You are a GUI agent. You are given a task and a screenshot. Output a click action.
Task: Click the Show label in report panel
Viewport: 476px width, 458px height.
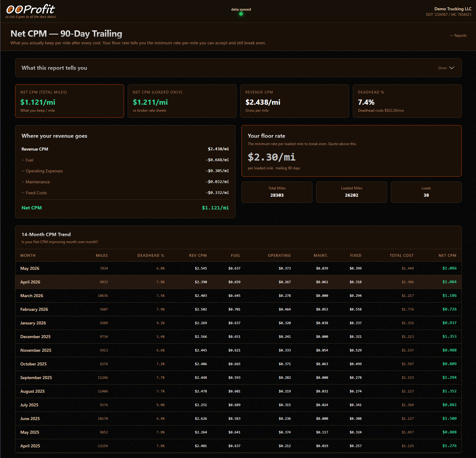point(442,68)
